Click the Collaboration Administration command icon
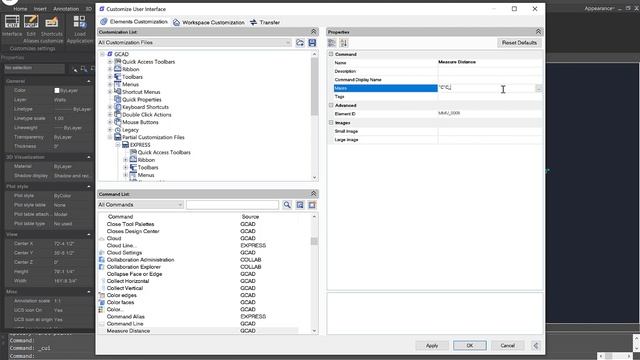Screen dimensions: 640x360 (x=102, y=260)
